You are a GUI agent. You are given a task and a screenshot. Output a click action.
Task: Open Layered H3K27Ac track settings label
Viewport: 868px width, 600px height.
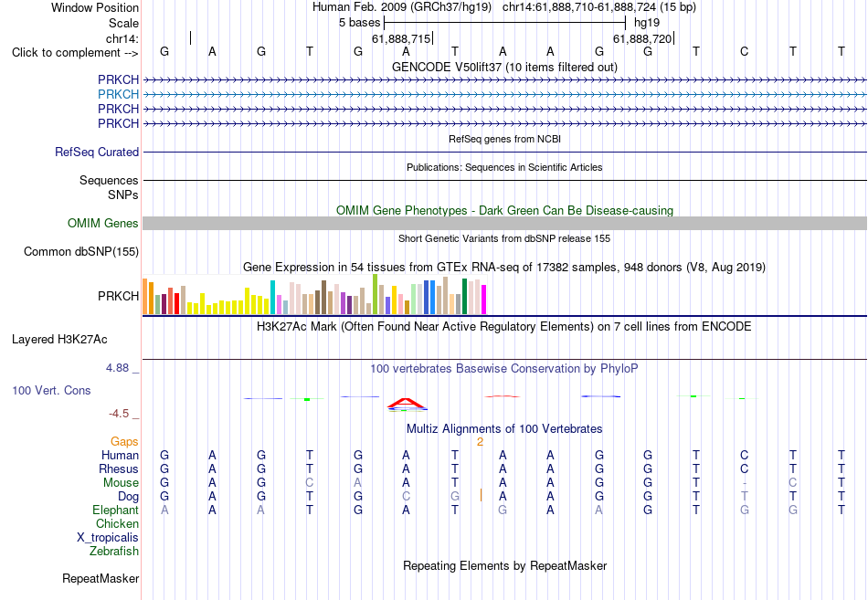click(x=59, y=340)
